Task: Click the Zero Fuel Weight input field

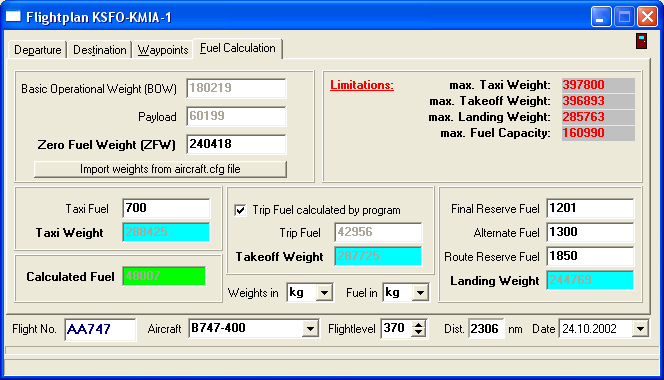Action: 236,144
